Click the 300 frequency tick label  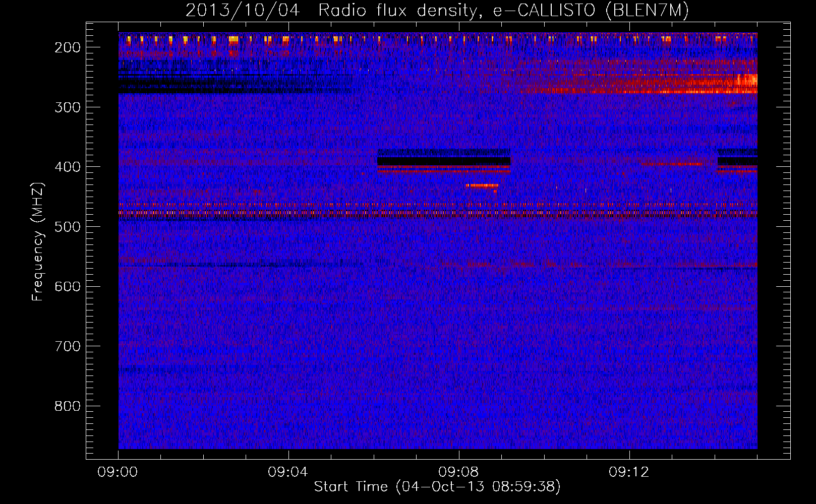[67, 107]
